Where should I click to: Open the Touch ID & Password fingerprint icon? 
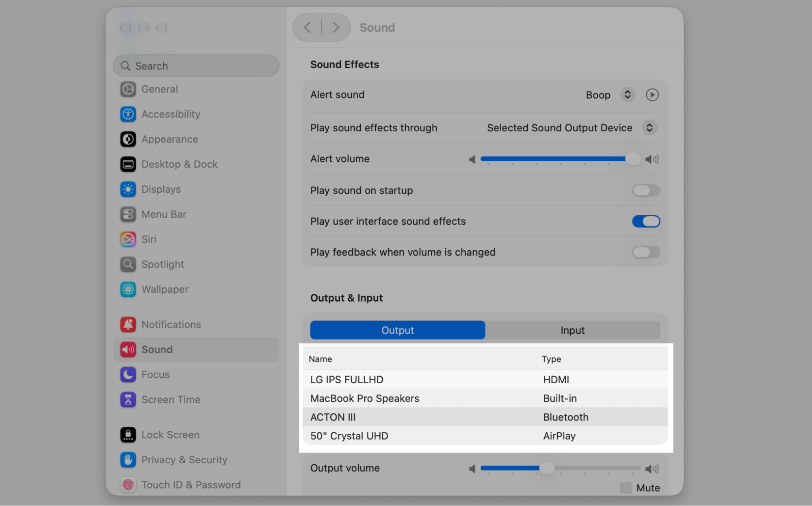click(128, 485)
